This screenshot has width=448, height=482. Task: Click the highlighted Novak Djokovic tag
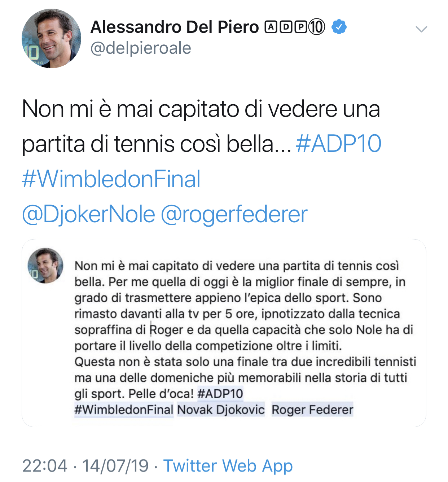[x=221, y=410]
